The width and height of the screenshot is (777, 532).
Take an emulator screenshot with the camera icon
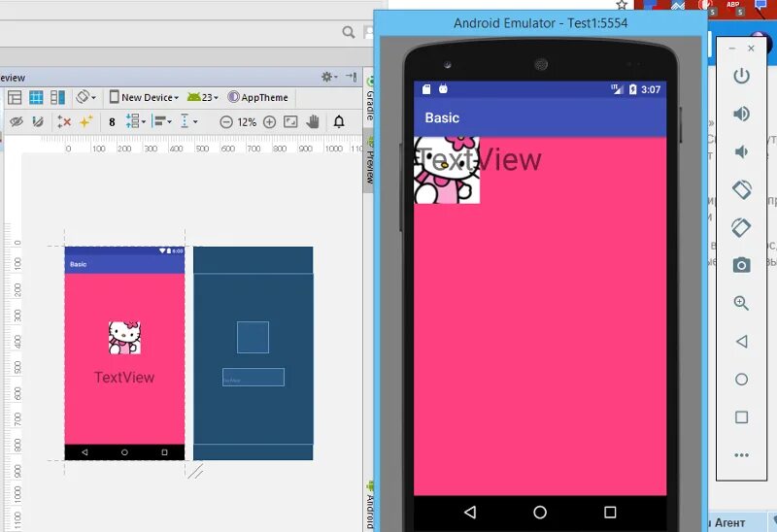point(741,265)
